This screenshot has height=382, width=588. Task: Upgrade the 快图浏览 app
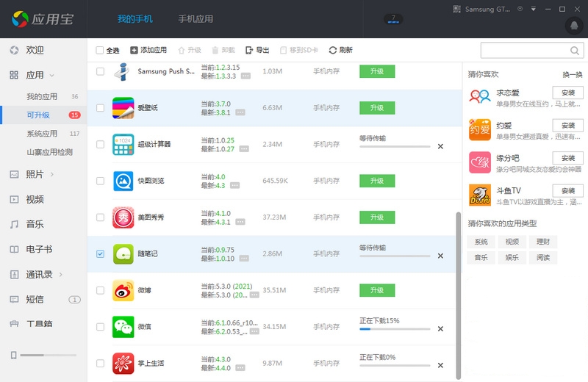[x=377, y=181]
